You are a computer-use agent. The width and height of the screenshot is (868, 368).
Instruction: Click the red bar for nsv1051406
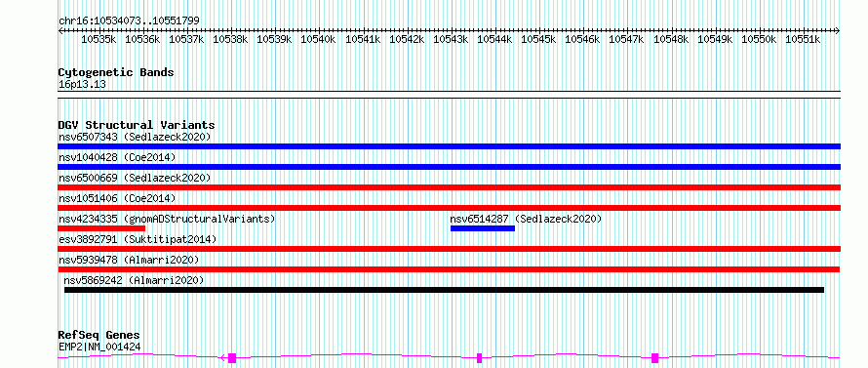pos(449,208)
